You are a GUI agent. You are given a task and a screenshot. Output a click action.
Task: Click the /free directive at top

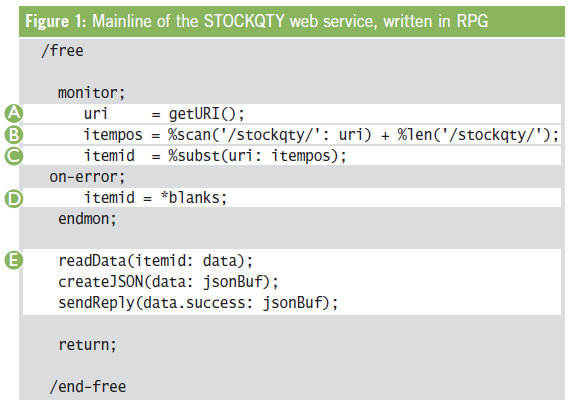pyautogui.click(x=62, y=51)
